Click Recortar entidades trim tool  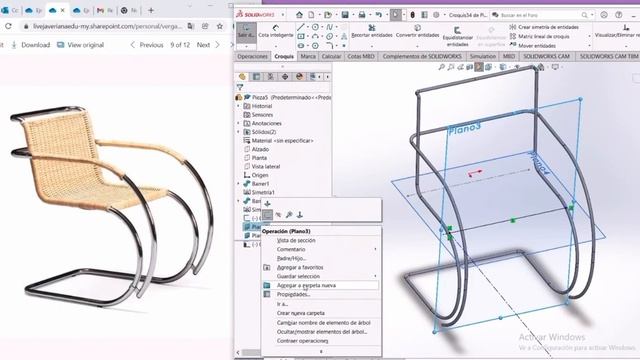click(x=372, y=31)
